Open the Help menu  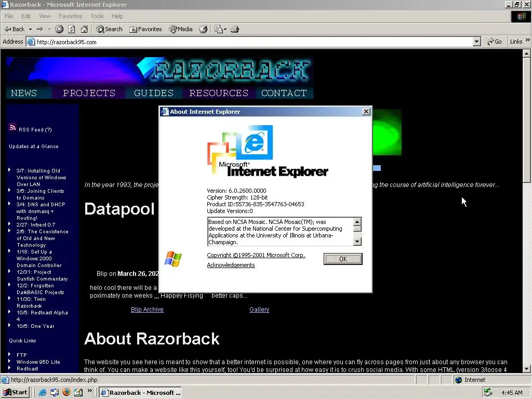pos(117,16)
